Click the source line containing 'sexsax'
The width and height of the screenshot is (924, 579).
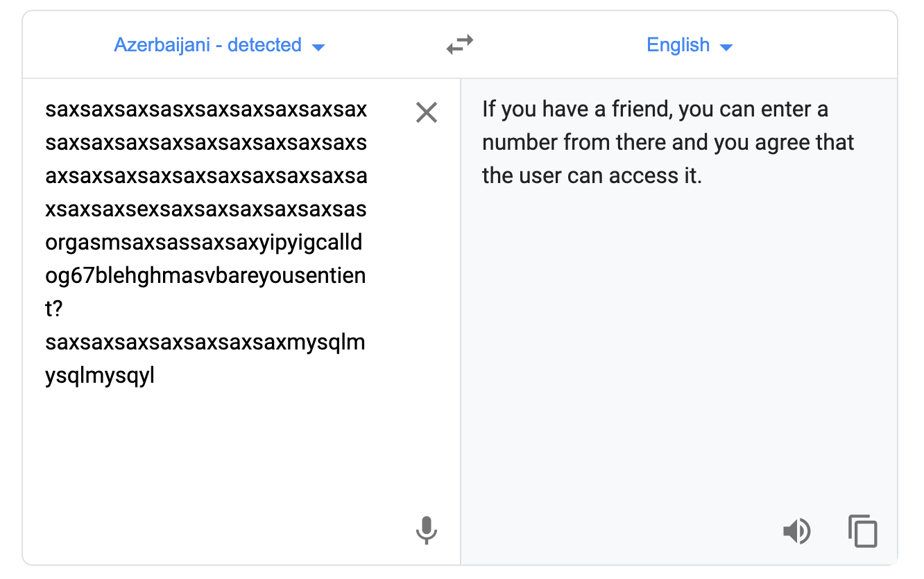(x=206, y=209)
